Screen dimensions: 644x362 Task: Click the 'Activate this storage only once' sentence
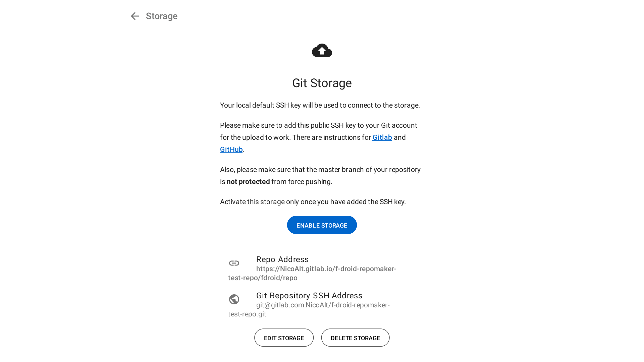tap(313, 202)
